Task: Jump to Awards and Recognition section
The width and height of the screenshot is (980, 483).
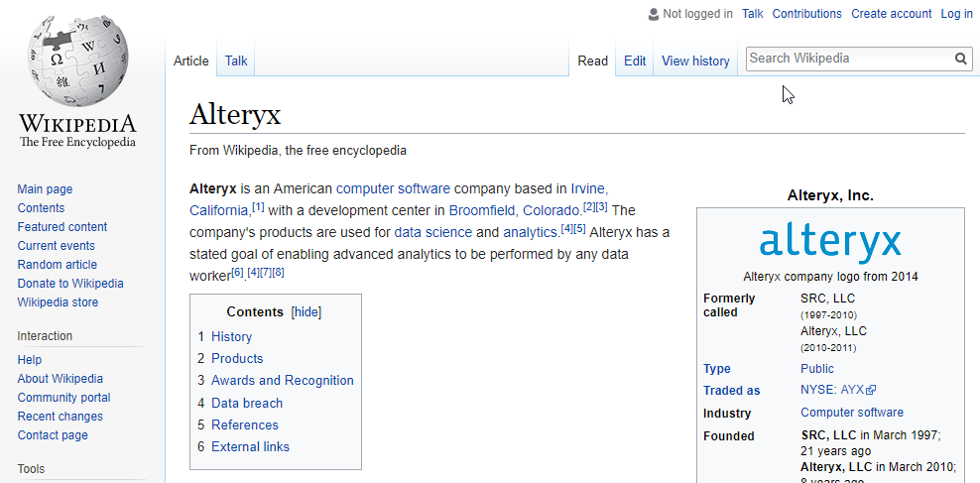Action: 283,381
